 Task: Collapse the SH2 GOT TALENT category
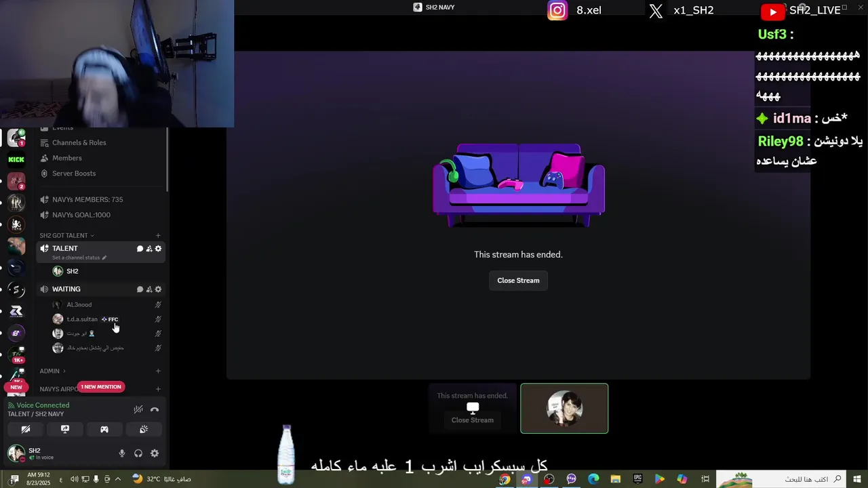point(66,235)
